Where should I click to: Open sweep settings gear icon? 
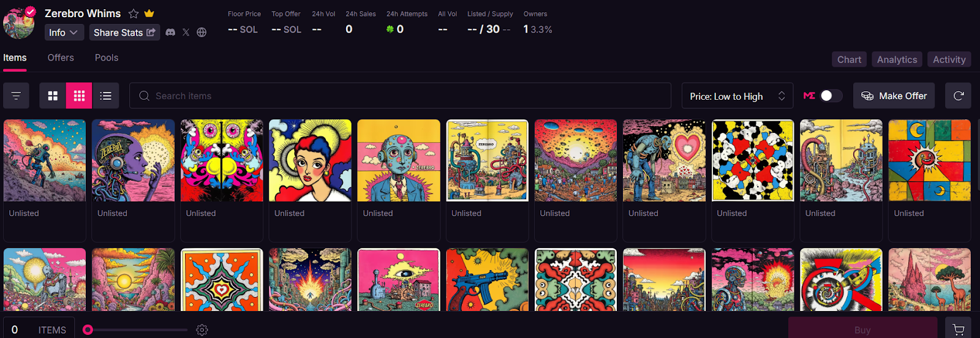coord(202,330)
